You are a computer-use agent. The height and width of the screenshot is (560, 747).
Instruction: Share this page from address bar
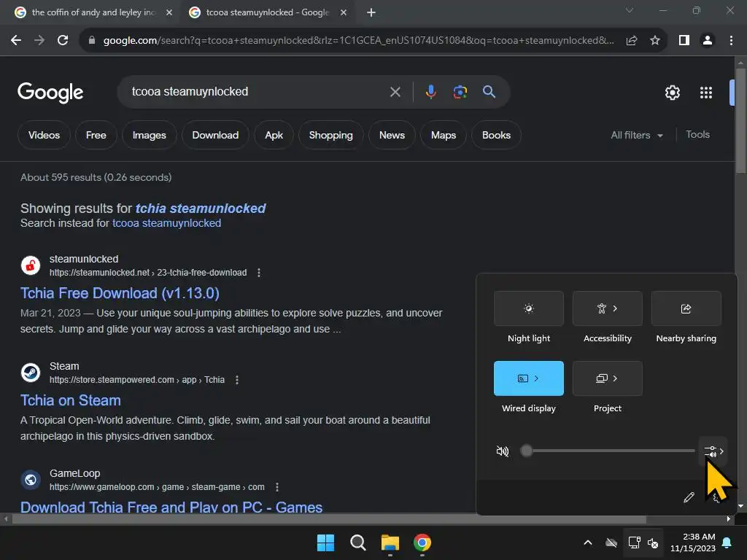point(632,41)
